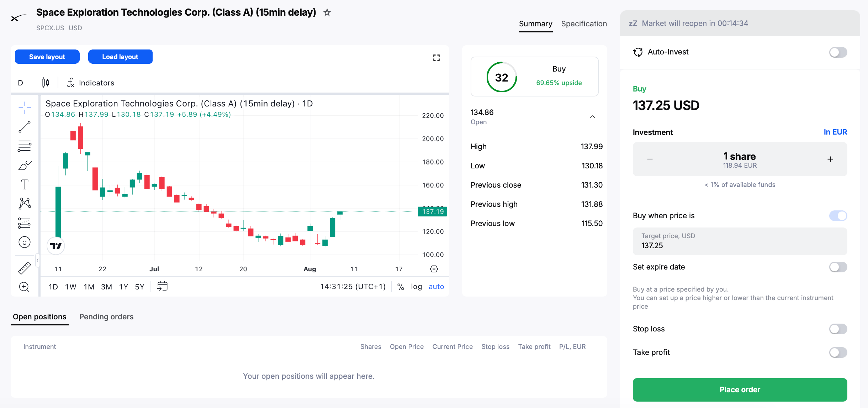Increase share quantity with plus button
The image size is (868, 408).
tap(830, 159)
